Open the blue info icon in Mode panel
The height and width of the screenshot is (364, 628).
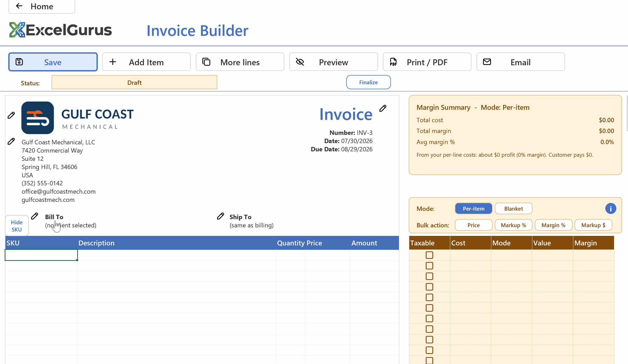[611, 209]
